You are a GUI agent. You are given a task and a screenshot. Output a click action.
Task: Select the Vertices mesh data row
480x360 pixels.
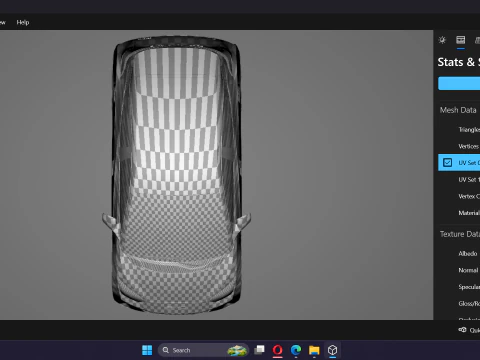click(x=459, y=146)
